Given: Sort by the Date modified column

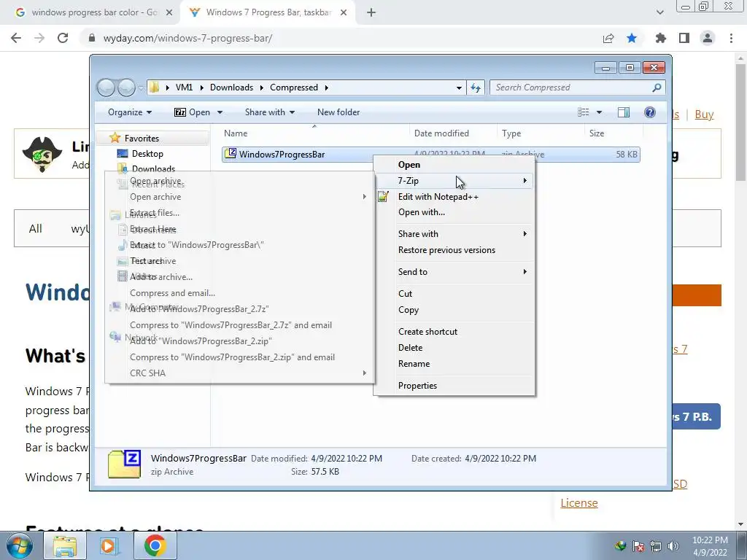Looking at the screenshot, I should [x=452, y=133].
